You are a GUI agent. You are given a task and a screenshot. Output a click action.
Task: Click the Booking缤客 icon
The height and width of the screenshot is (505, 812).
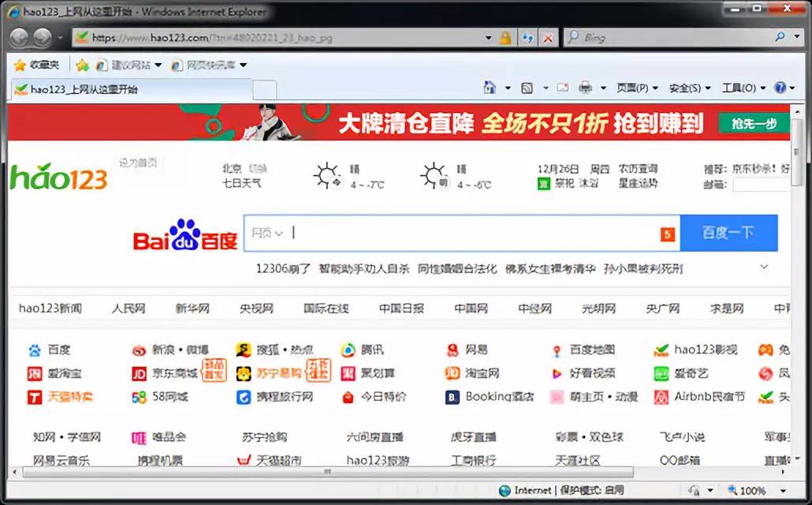click(x=452, y=397)
